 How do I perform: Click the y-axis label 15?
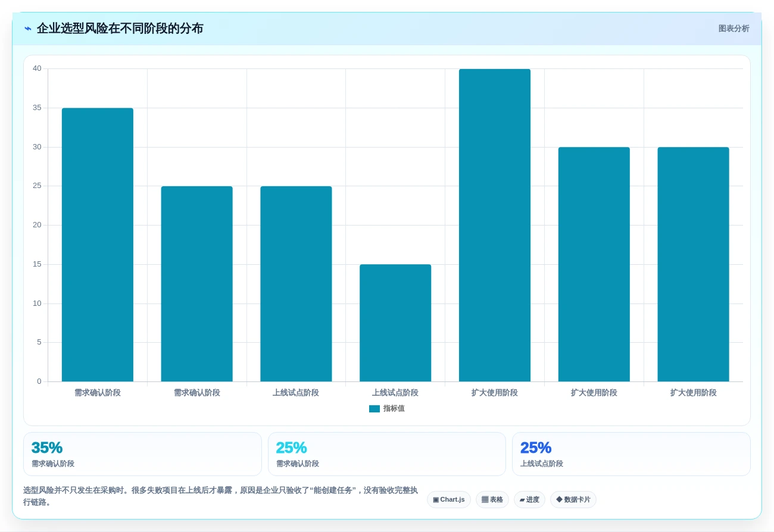click(37, 264)
